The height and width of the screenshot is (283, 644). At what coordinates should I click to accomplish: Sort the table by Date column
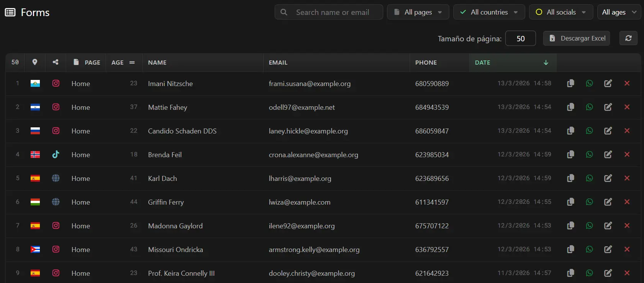(512, 62)
